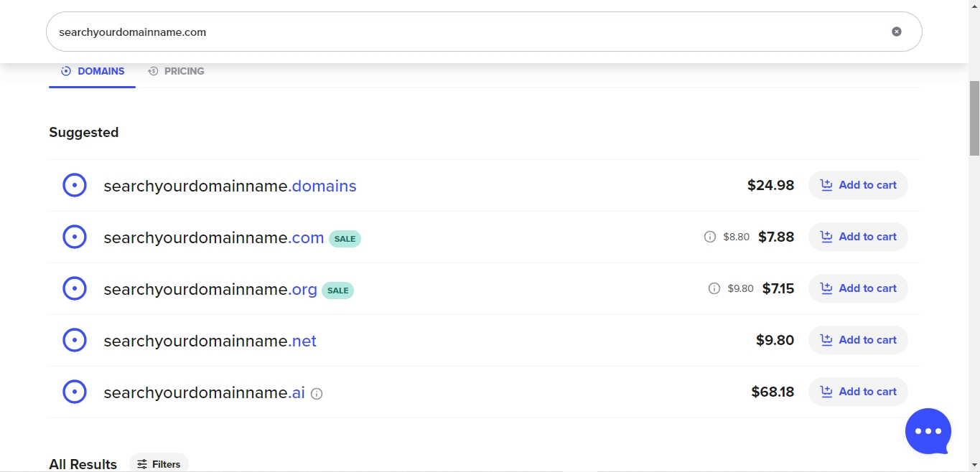Click the domain search input box
The image size is (980, 472).
[x=459, y=32]
